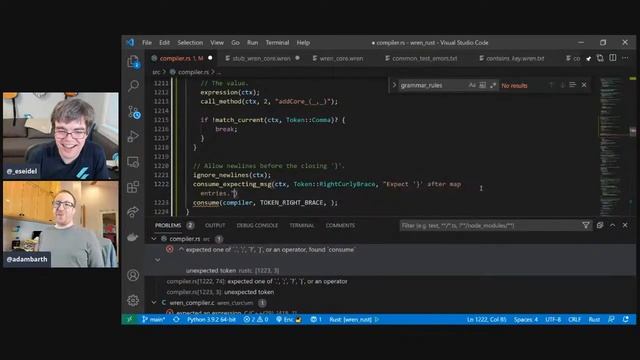Open the Manage gear menu
This screenshot has height=360, width=640.
(133, 300)
